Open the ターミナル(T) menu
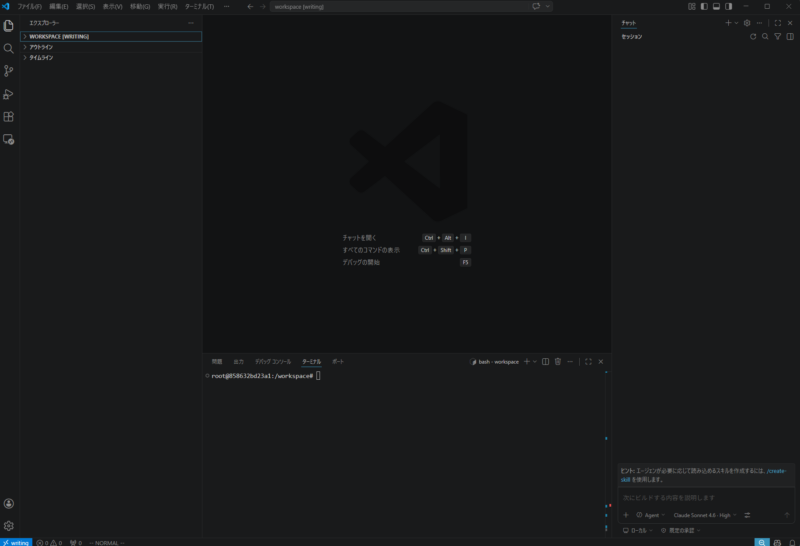The width and height of the screenshot is (800, 546). pyautogui.click(x=199, y=7)
